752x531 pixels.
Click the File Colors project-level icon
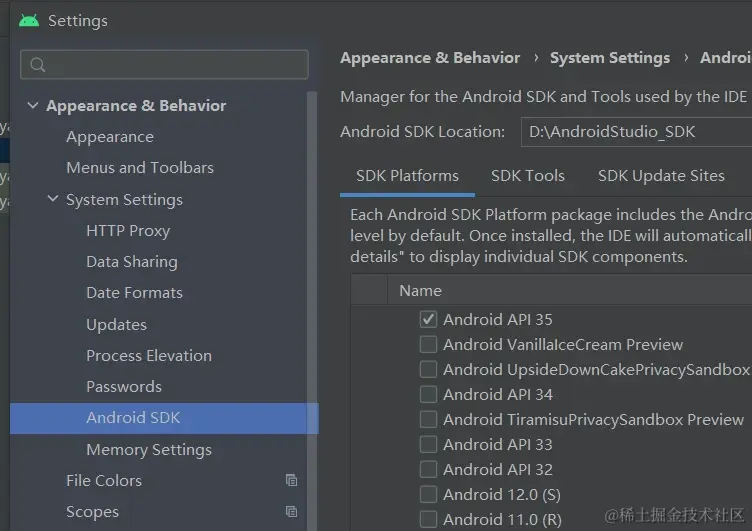click(x=291, y=480)
